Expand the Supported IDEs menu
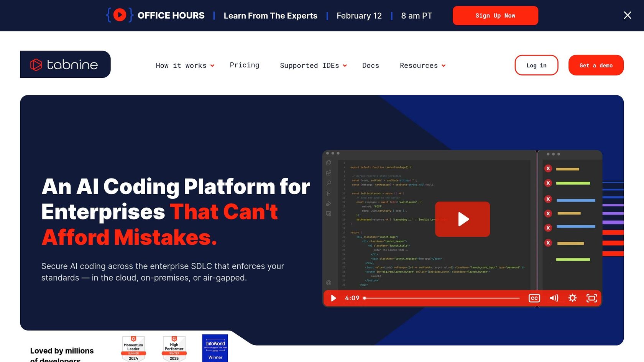 [x=314, y=66]
